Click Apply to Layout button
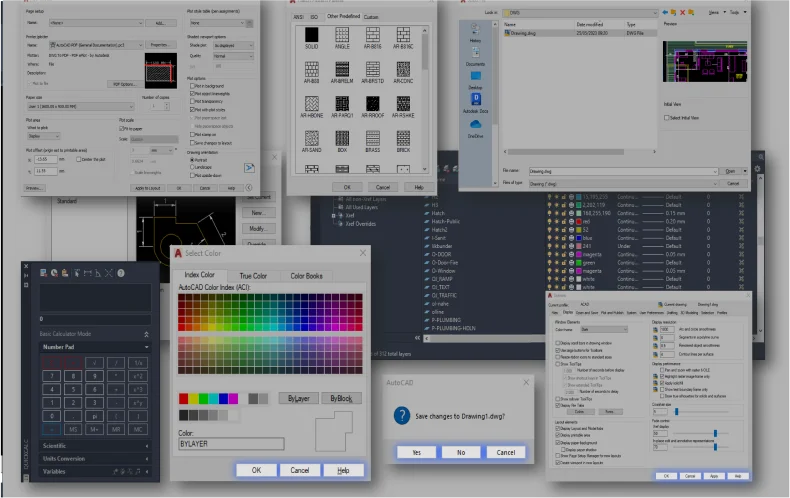 coord(147,188)
